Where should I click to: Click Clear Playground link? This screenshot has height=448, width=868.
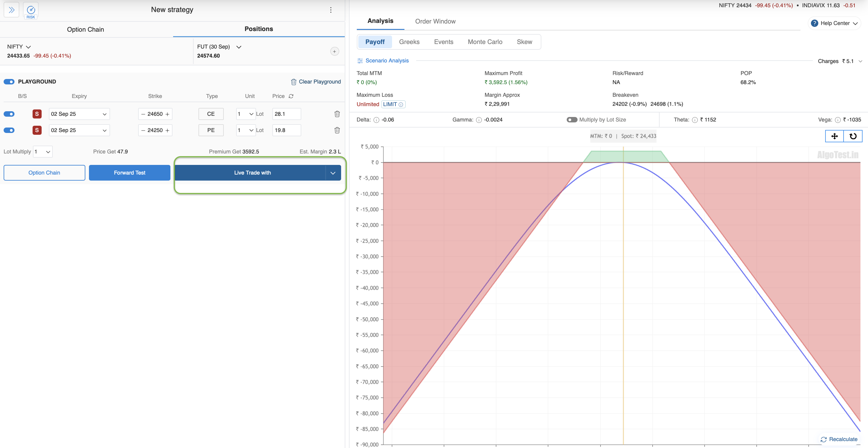coord(316,81)
